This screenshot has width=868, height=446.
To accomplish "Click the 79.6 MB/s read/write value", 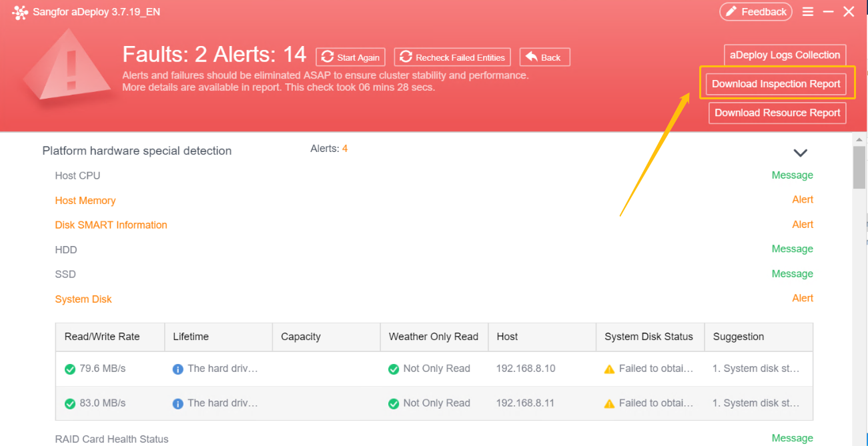I will 103,369.
